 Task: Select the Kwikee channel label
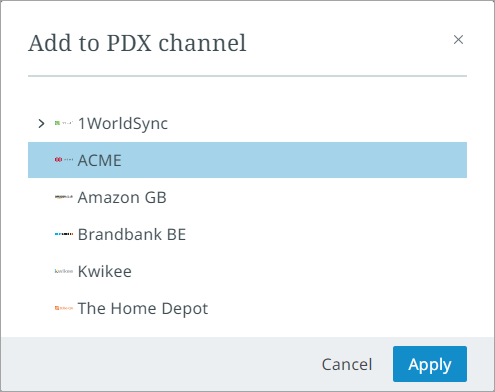[105, 271]
